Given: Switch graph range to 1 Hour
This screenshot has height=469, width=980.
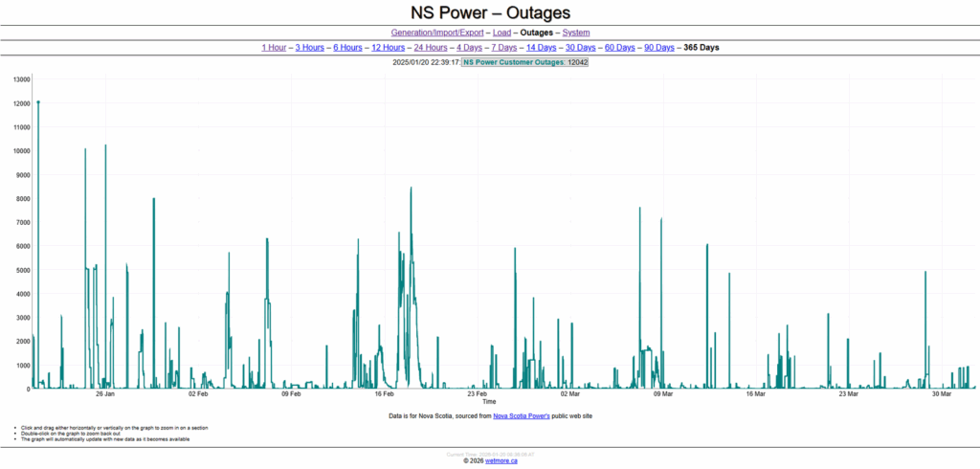Looking at the screenshot, I should [275, 47].
